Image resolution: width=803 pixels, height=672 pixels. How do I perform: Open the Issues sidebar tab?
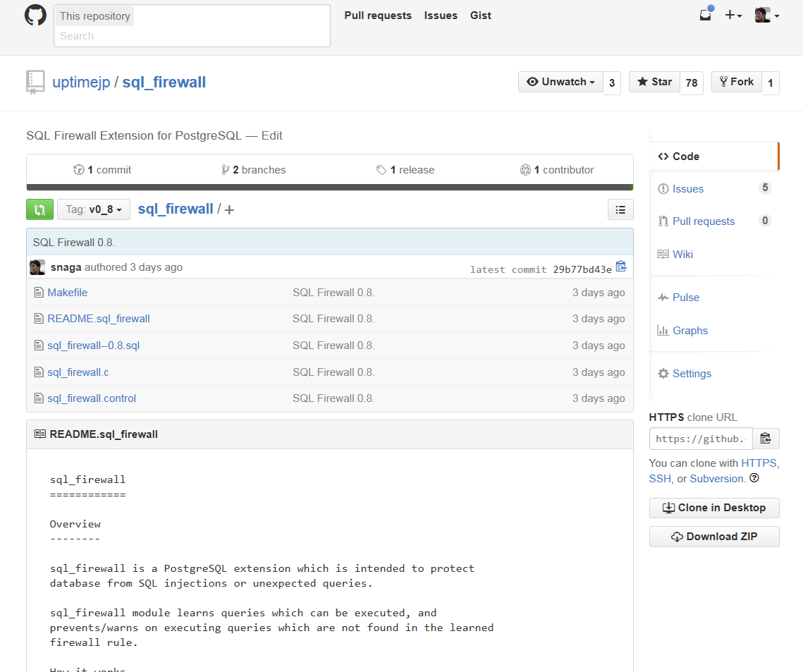pyautogui.click(x=713, y=189)
